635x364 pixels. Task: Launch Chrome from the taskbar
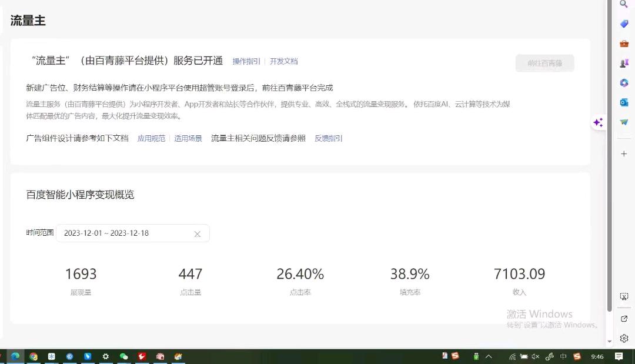[34, 356]
